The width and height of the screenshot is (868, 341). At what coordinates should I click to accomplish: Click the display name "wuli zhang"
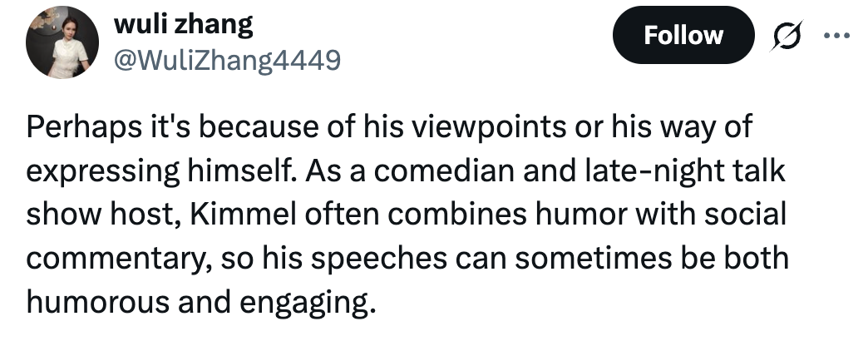(x=183, y=24)
